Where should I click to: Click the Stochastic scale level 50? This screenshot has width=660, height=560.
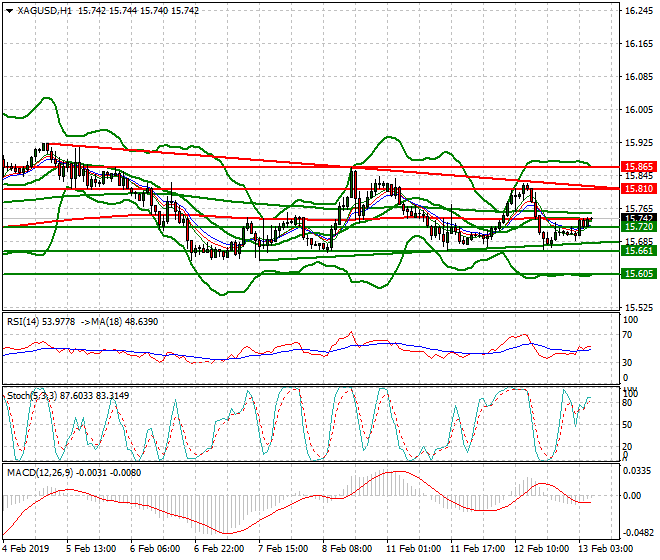627,424
